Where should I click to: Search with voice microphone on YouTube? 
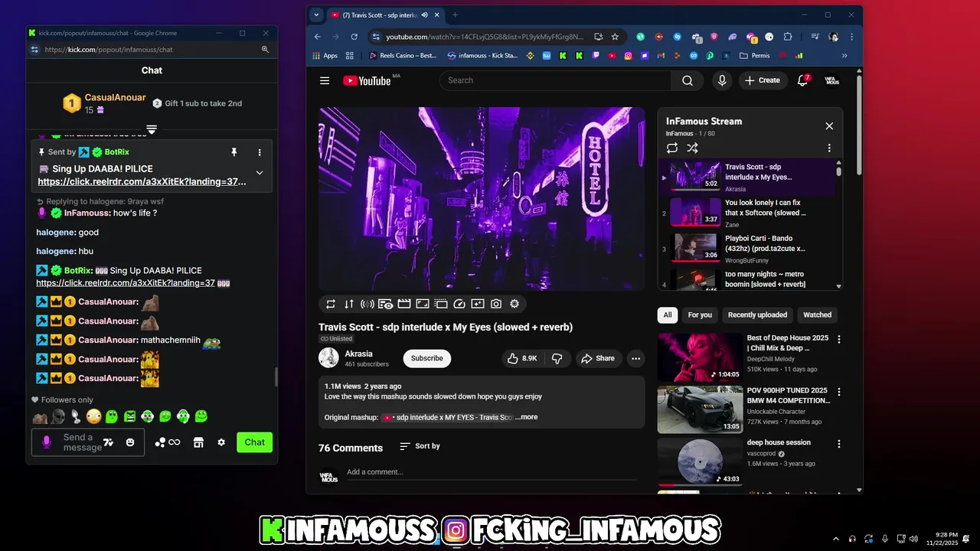[x=722, y=80]
